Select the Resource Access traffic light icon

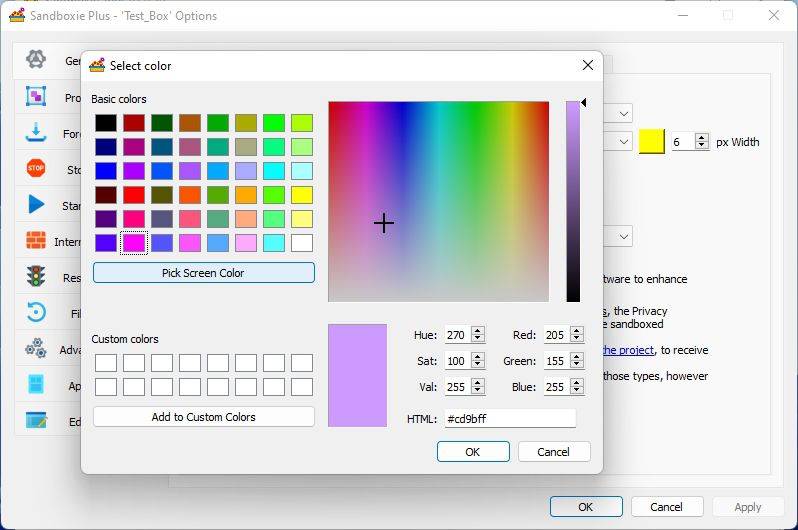pyautogui.click(x=36, y=276)
